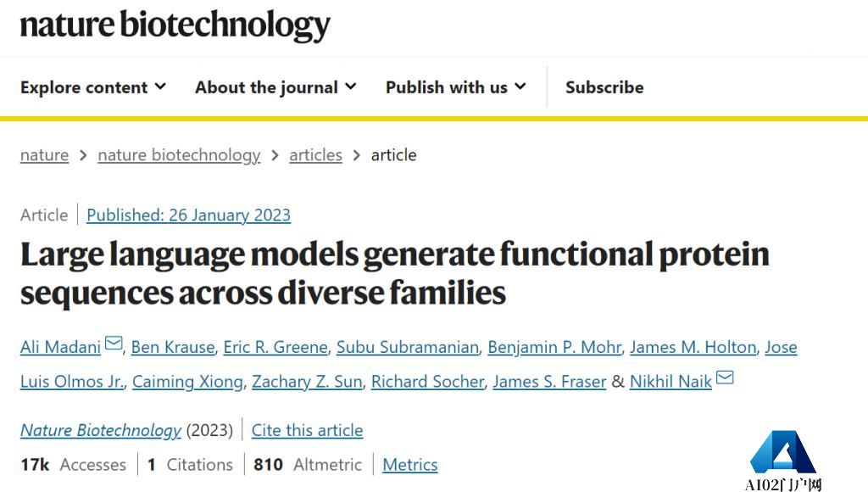Image resolution: width=868 pixels, height=492 pixels.
Task: Open author Richard Socher's link
Action: pyautogui.click(x=427, y=381)
